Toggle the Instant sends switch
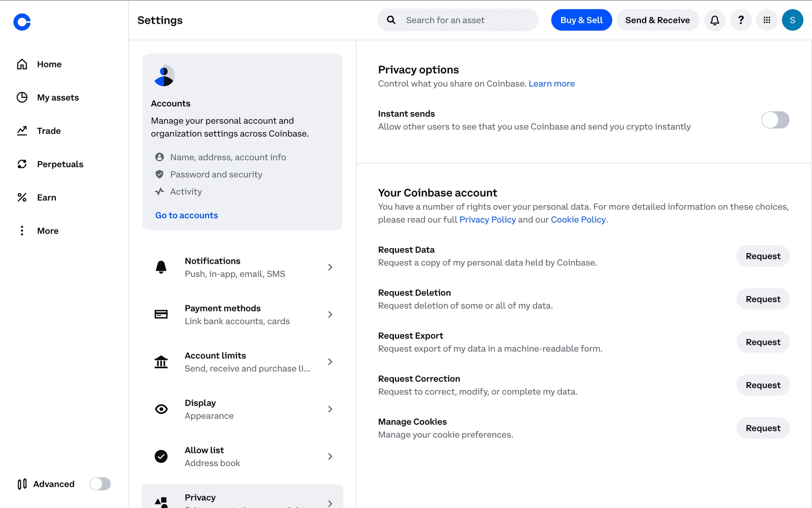The image size is (812, 508). 775,120
